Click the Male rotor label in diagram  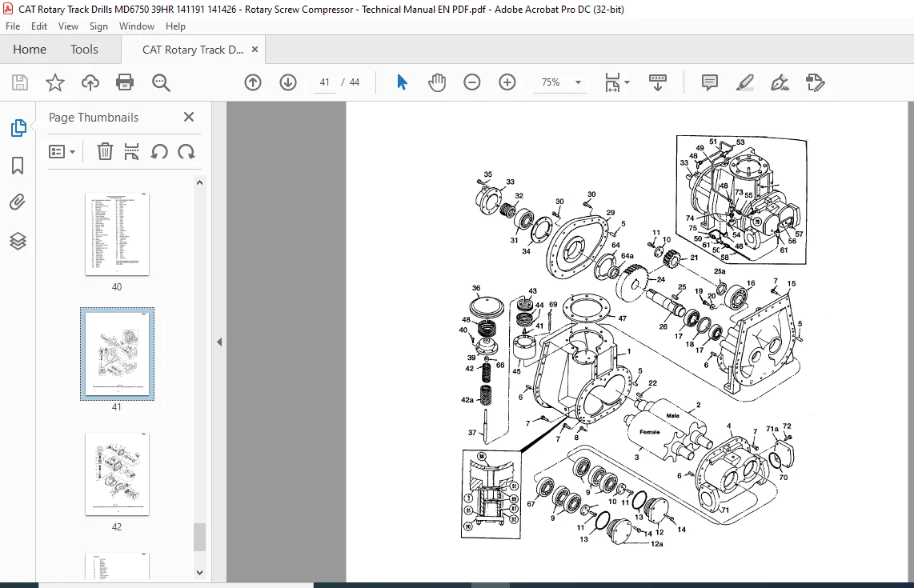click(672, 415)
